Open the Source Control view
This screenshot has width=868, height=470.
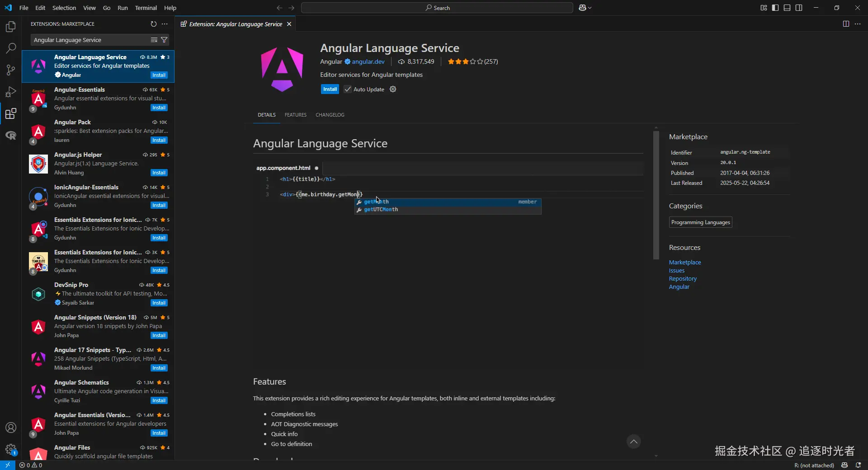11,70
